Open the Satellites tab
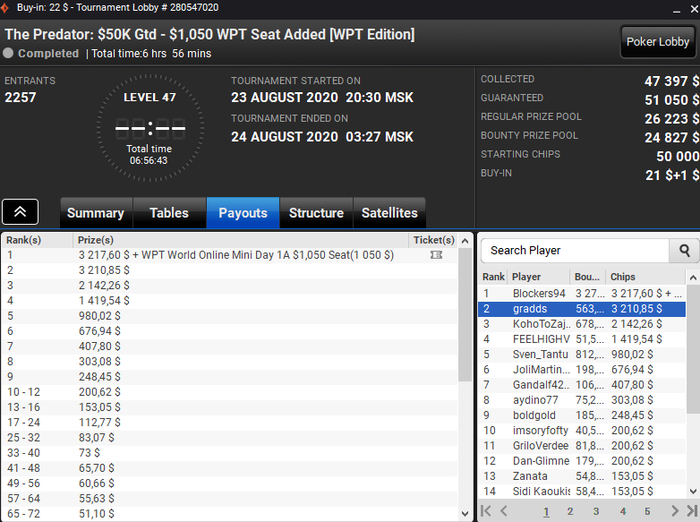Screen dimensions: 700x522 tap(389, 213)
